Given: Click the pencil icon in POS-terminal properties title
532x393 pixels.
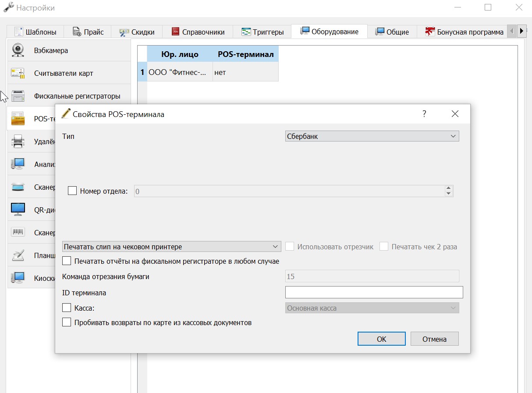Looking at the screenshot, I should click(x=66, y=114).
